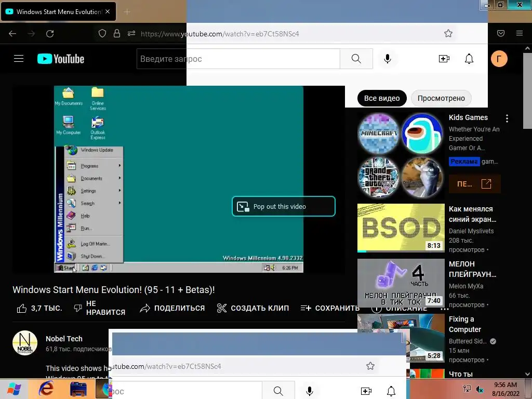532x399 pixels.
Task: Open the three-dot menu beside Kids Games
Action: [507, 118]
